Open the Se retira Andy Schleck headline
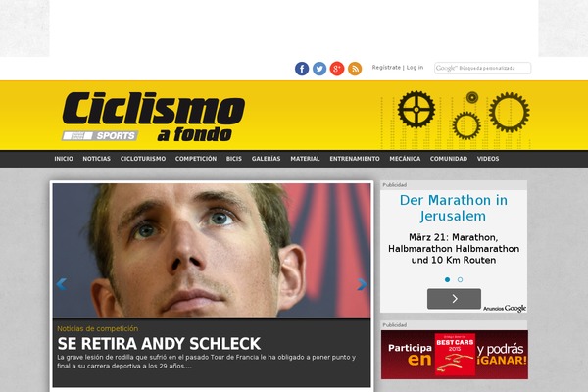 tap(159, 344)
